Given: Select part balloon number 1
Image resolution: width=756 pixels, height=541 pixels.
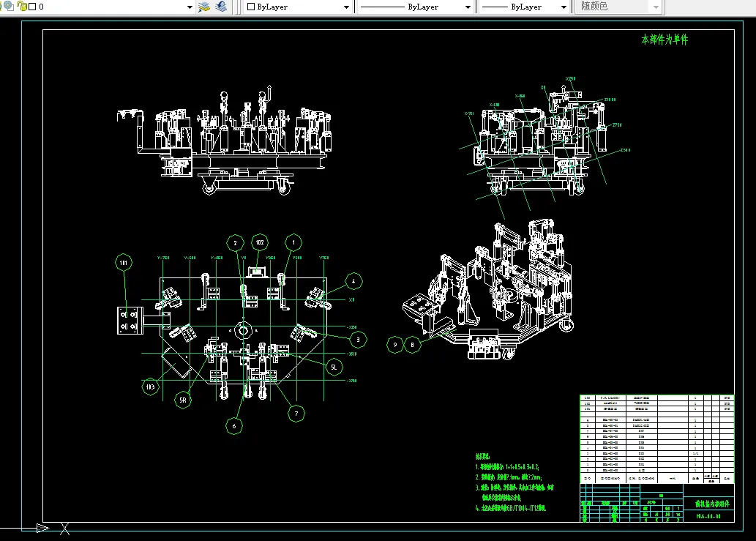Looking at the screenshot, I should pos(293,242).
